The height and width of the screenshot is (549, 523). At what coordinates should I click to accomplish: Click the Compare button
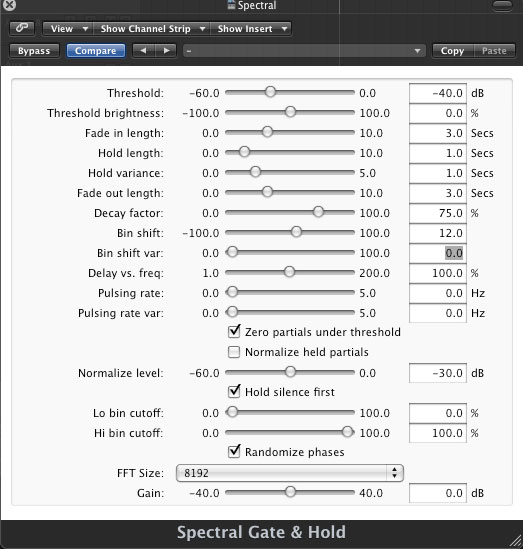tap(96, 51)
